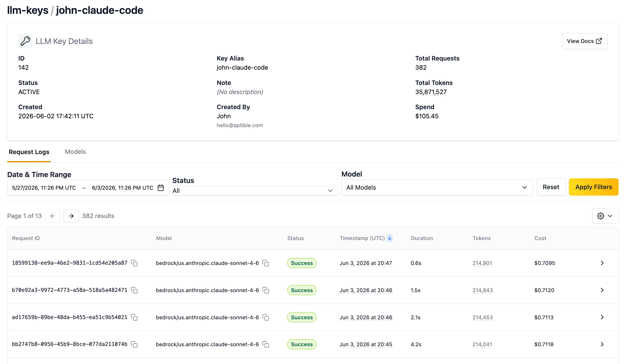Click the Apply Filters button
This screenshot has width=626, height=364.
point(593,187)
